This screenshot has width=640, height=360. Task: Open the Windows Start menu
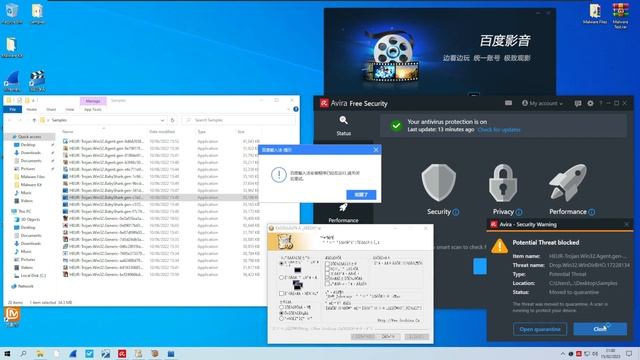pos(7,353)
